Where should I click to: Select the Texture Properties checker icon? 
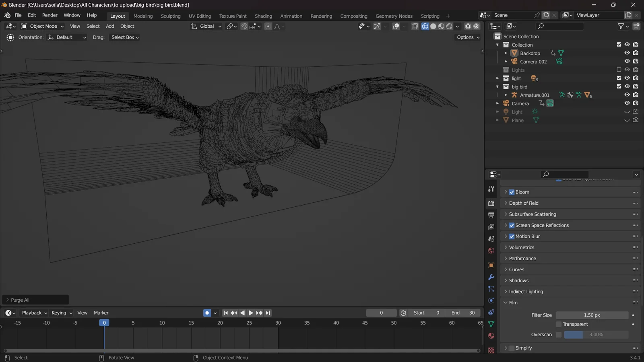point(491,350)
